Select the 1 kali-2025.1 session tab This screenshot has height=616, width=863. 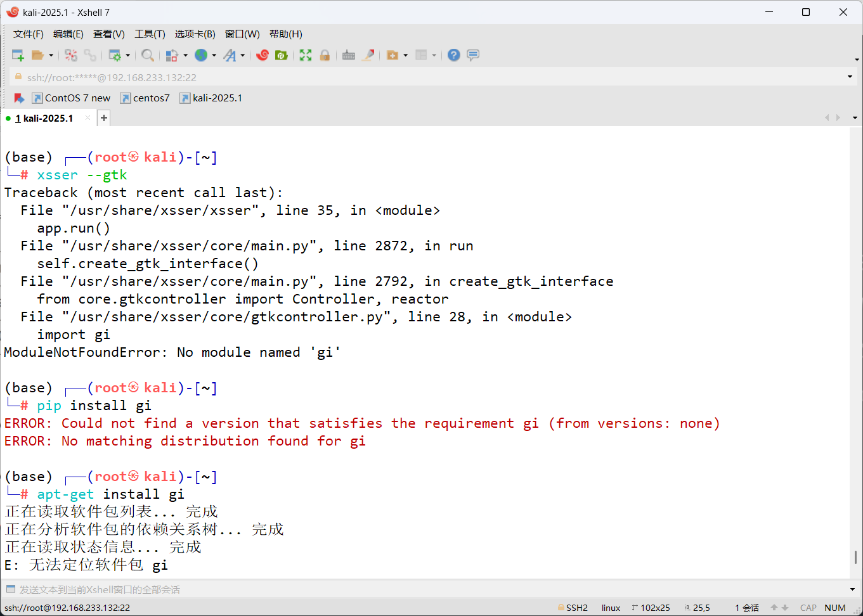coord(44,119)
